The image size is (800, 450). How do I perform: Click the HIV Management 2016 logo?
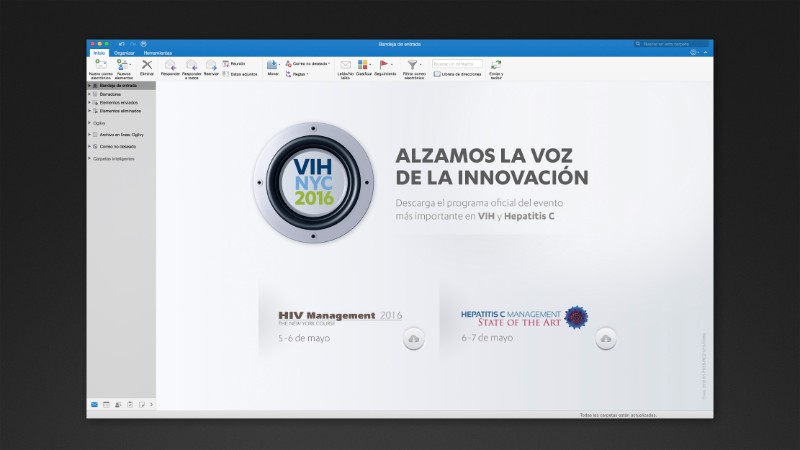click(340, 317)
